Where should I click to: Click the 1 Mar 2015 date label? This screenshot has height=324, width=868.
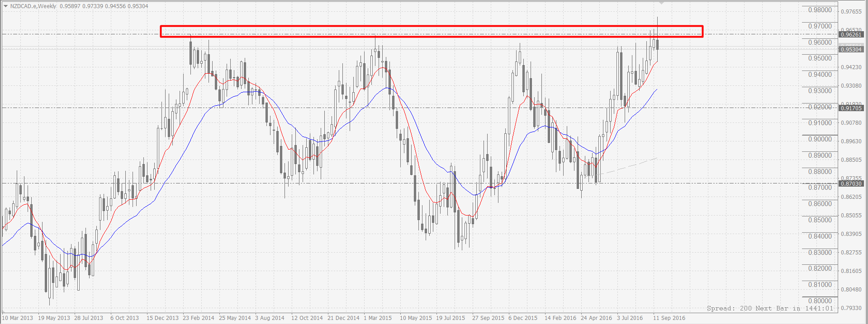coord(378,318)
